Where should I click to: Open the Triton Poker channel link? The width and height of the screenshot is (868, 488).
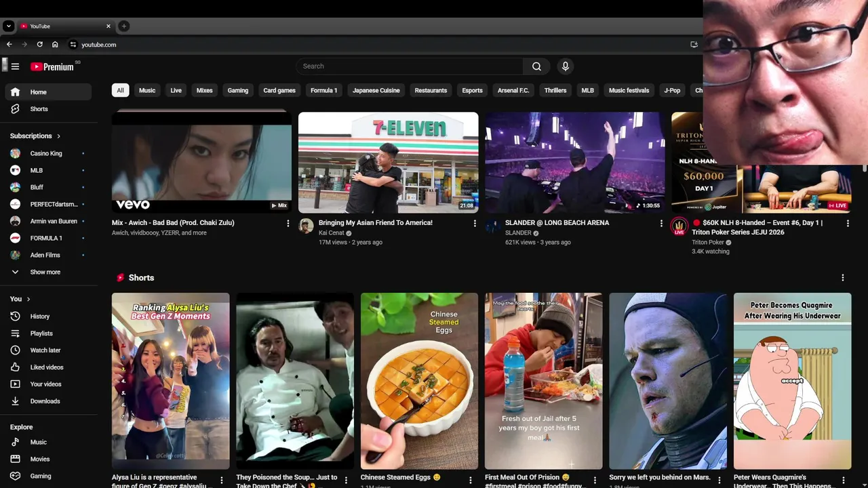pyautogui.click(x=708, y=243)
